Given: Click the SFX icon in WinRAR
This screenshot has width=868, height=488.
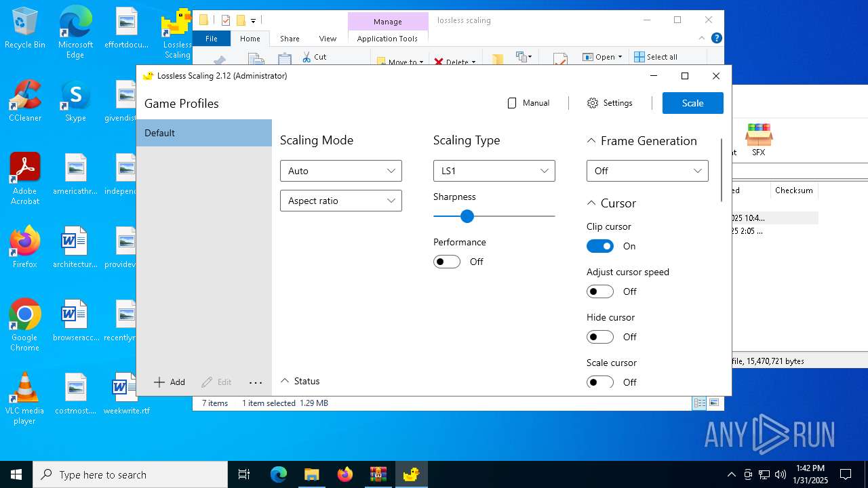Looking at the screenshot, I should (x=758, y=140).
